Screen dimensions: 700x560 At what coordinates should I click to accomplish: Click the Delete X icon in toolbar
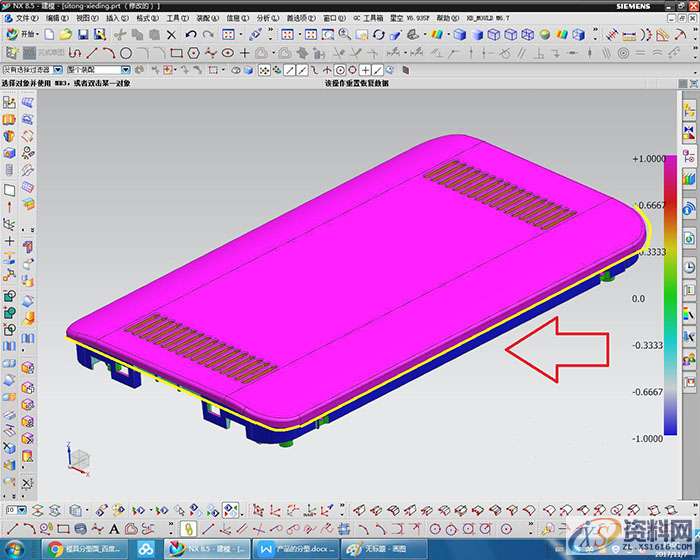click(173, 35)
